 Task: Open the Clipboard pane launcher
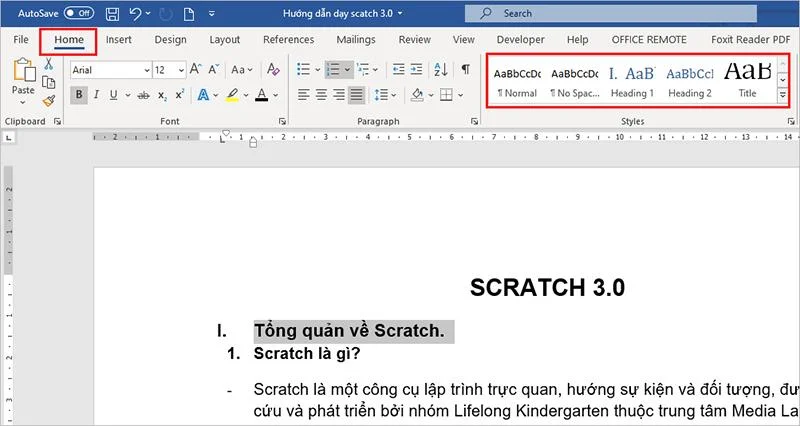tap(57, 121)
